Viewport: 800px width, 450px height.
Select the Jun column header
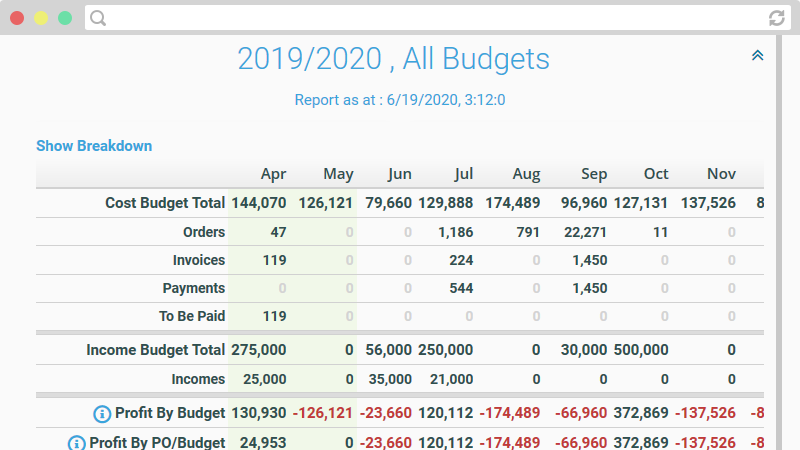click(399, 174)
